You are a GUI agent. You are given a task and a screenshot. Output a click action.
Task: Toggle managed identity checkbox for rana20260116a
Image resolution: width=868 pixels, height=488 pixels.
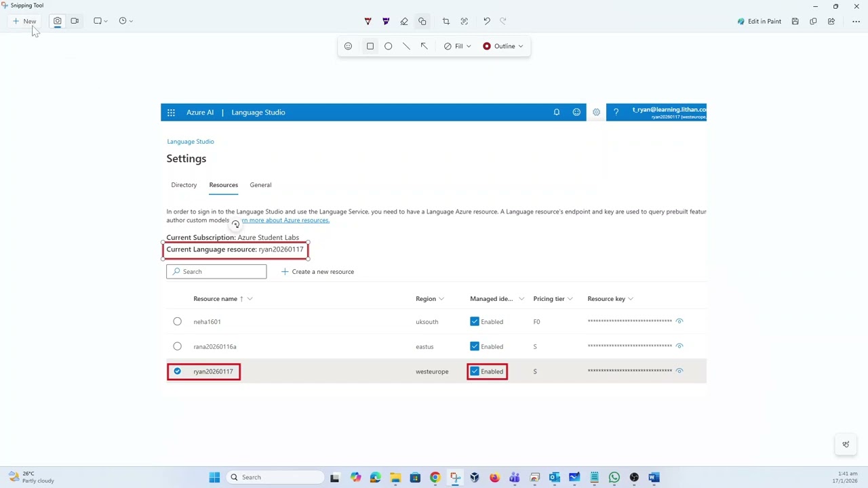(x=475, y=347)
